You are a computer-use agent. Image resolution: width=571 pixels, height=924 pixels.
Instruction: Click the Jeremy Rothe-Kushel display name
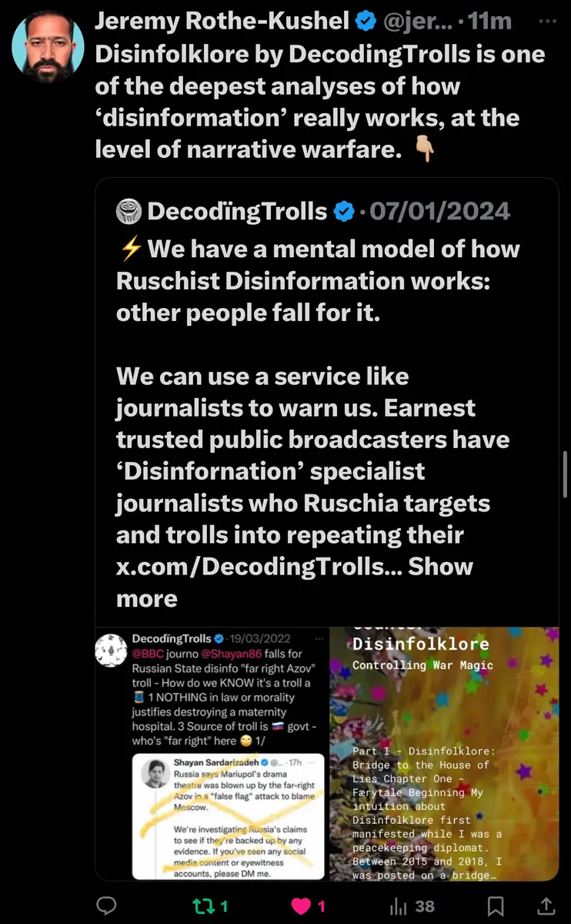[x=222, y=22]
